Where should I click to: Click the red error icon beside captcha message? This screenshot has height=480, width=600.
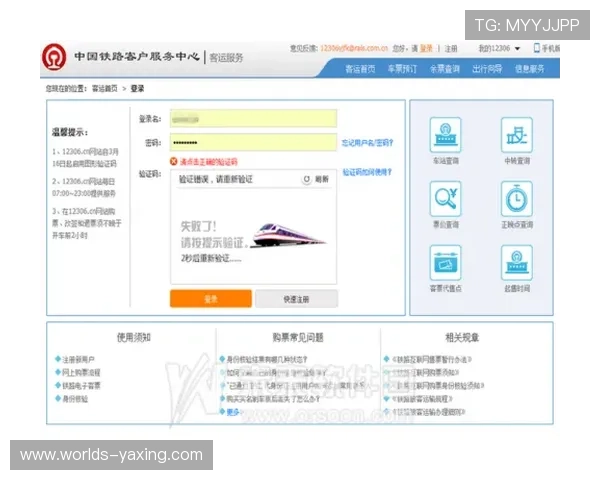pyautogui.click(x=174, y=162)
